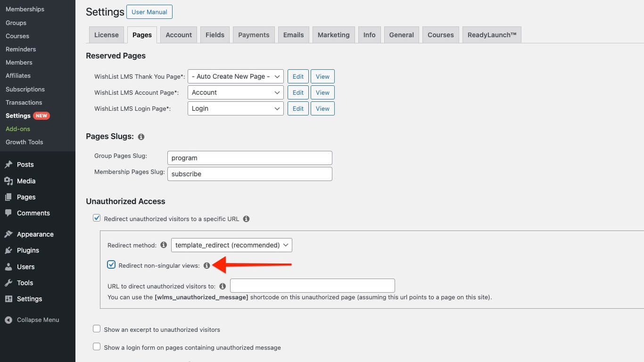Click inside the Group Pages Slug field
644x362 pixels.
(x=249, y=157)
